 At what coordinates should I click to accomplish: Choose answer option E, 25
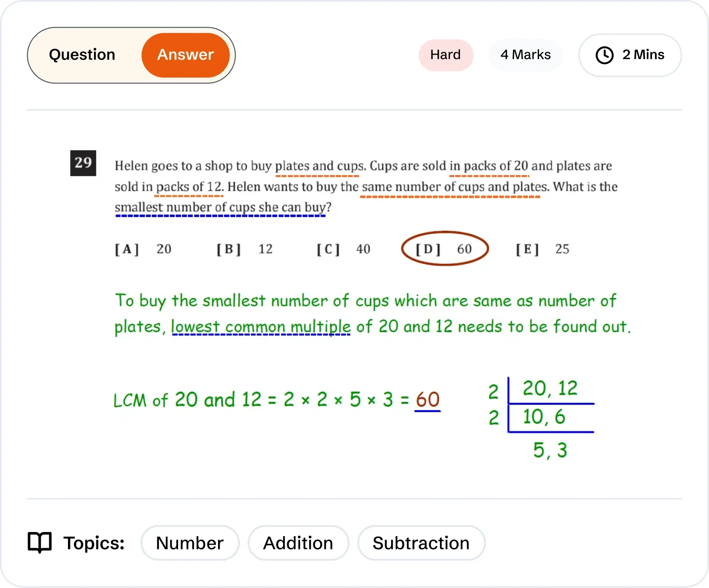[x=542, y=249]
